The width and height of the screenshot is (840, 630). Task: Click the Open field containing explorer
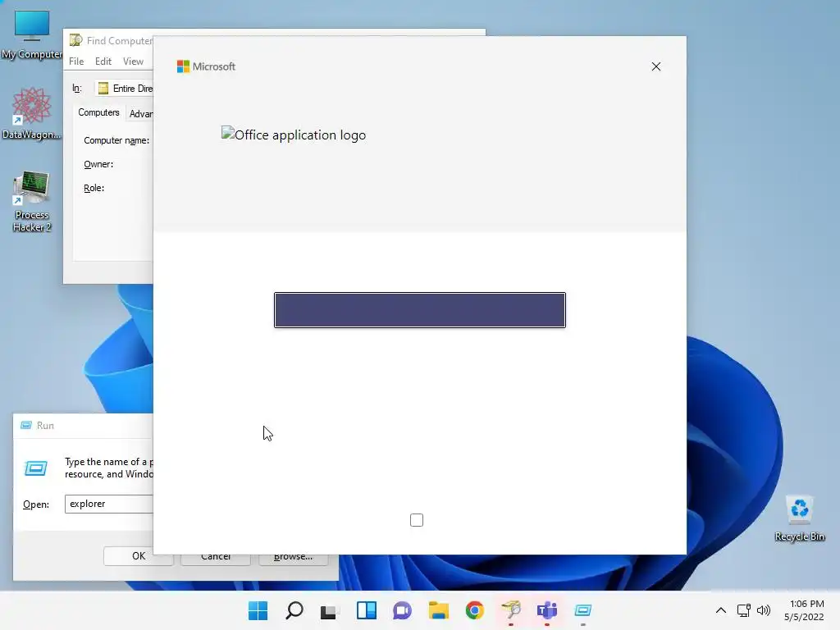[109, 504]
